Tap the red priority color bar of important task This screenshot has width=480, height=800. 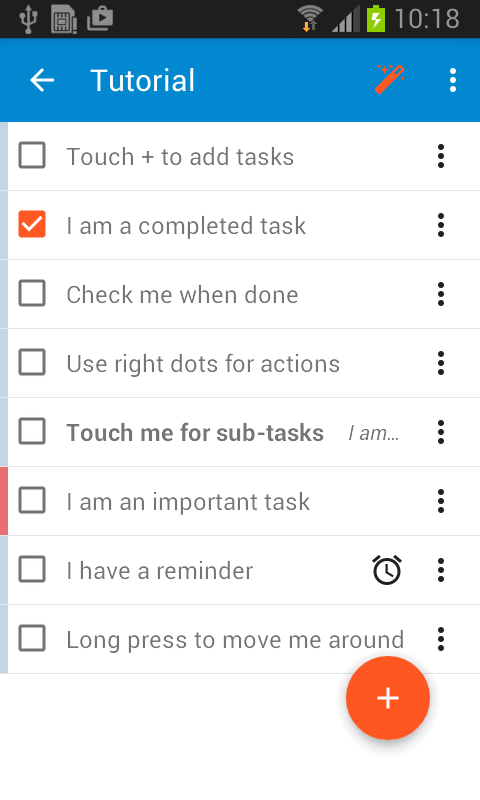[x=4, y=501]
